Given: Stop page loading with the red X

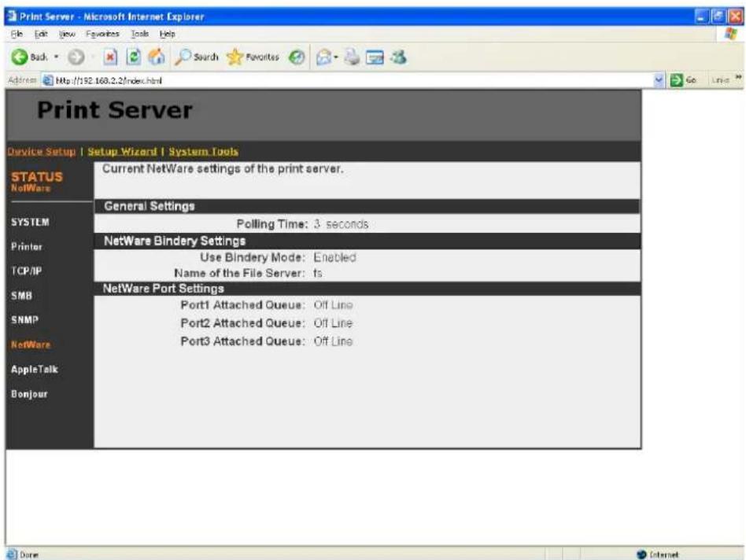Looking at the screenshot, I should 110,57.
